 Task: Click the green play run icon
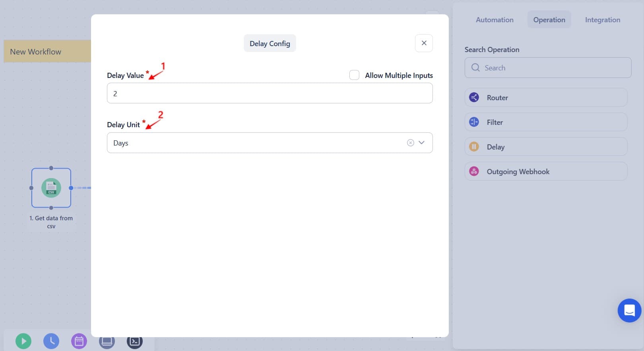(x=23, y=341)
